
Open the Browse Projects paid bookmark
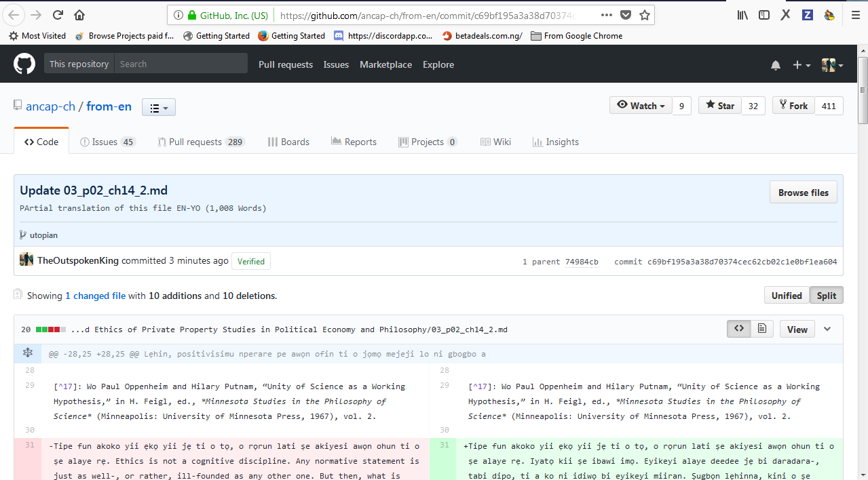pyautogui.click(x=124, y=36)
